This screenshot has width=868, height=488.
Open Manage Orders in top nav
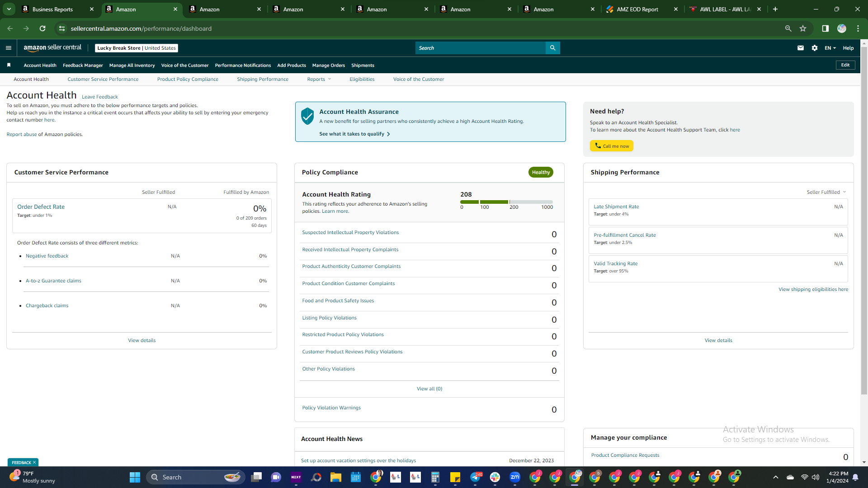[328, 65]
